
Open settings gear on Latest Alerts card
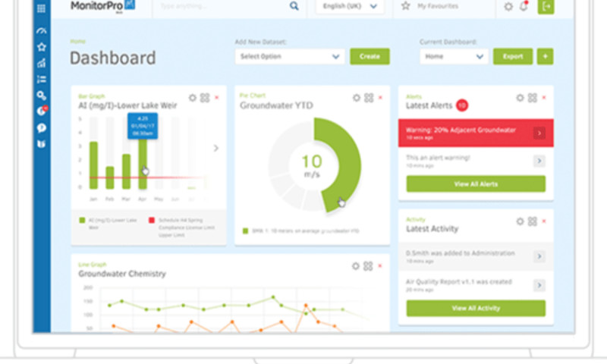[x=520, y=98]
